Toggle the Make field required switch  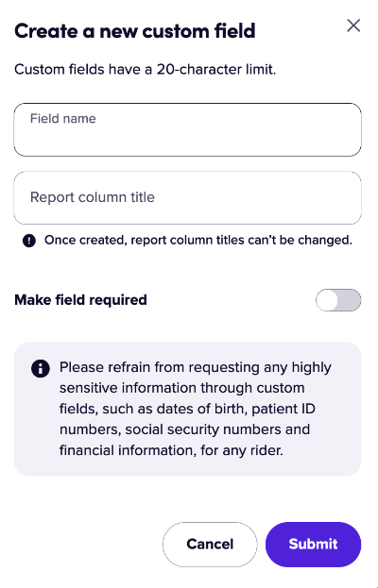click(338, 300)
